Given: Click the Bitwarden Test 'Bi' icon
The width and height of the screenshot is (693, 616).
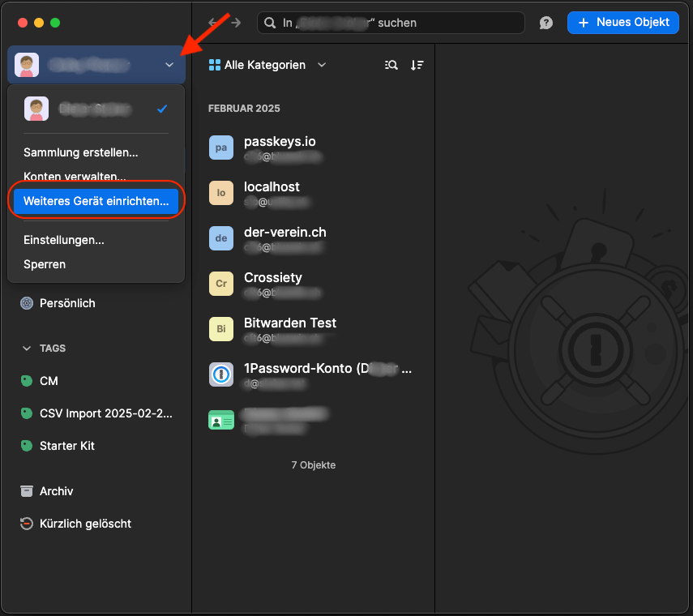Looking at the screenshot, I should click(221, 329).
